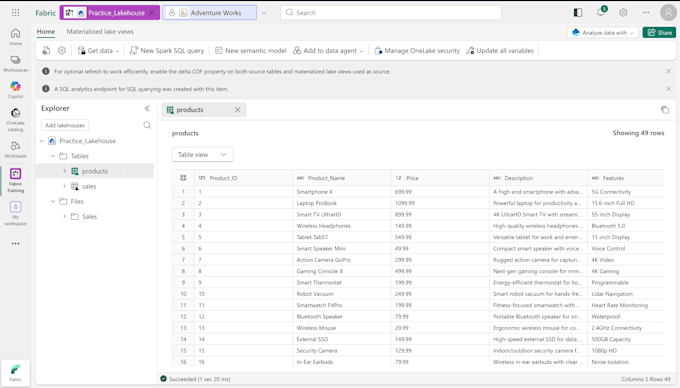The image size is (680, 388).
Task: Click the Features column header
Action: pyautogui.click(x=626, y=178)
